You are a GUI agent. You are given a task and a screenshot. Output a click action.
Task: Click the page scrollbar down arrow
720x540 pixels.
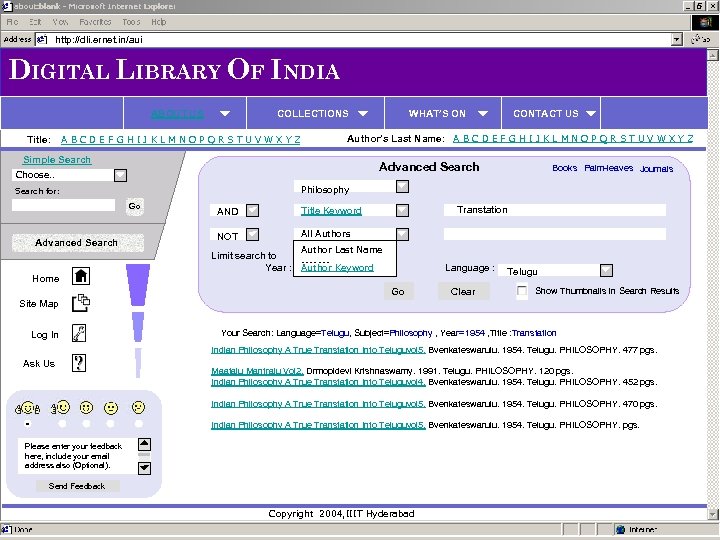(713, 514)
